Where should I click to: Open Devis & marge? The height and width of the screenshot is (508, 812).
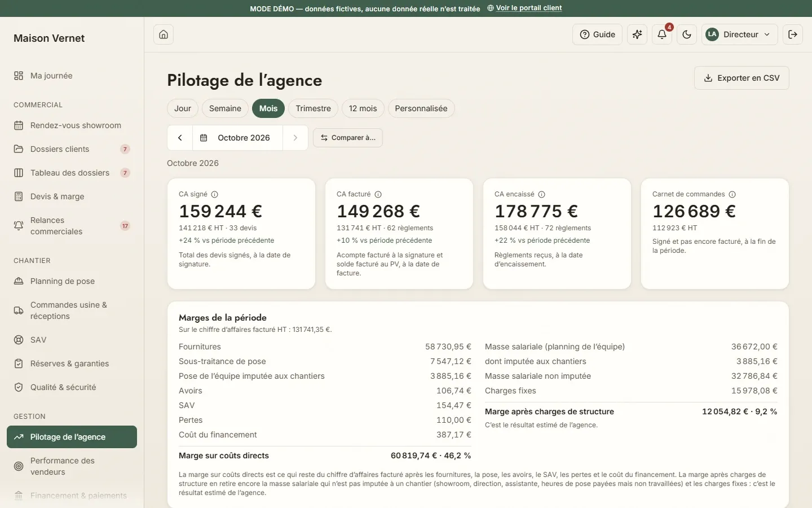(72, 196)
